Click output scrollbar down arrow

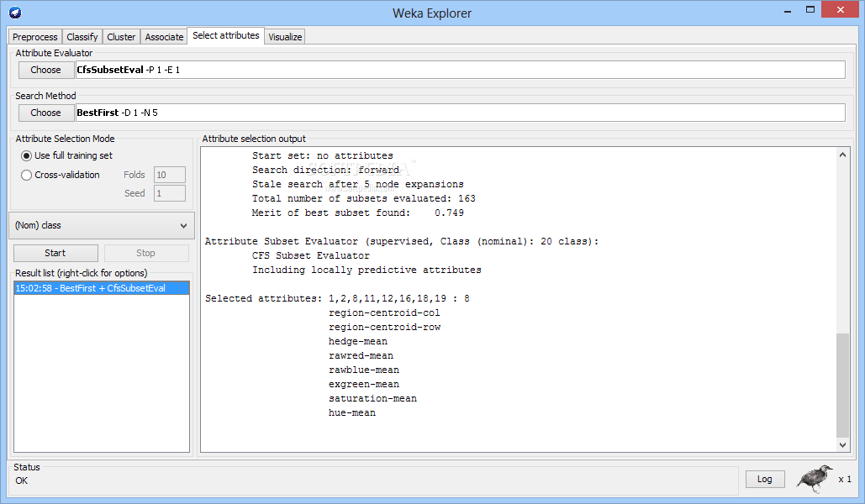842,445
